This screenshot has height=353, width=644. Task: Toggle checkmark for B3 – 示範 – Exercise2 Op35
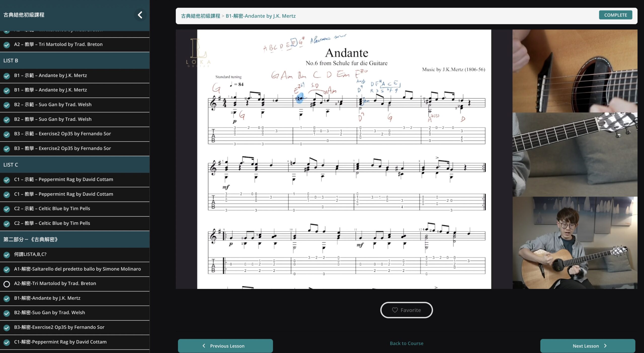[x=7, y=134]
